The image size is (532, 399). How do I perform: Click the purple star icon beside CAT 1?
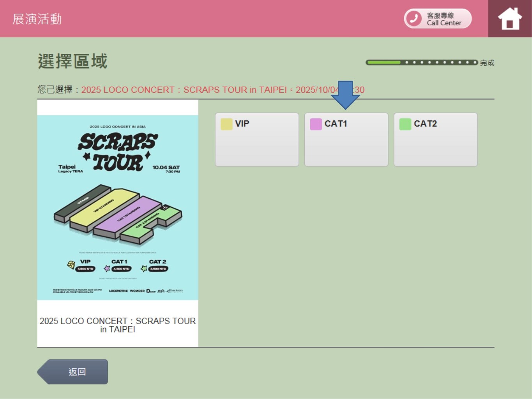click(107, 268)
